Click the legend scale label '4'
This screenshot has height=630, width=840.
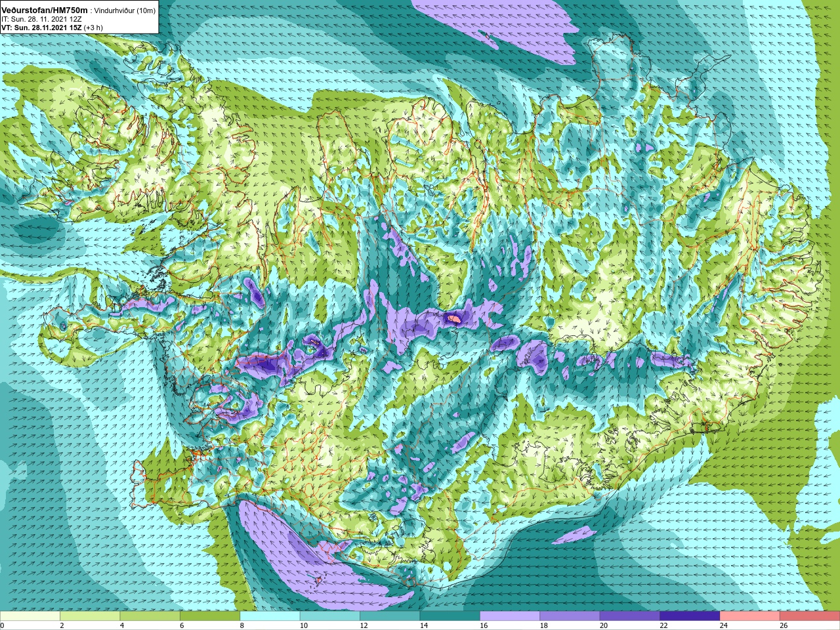click(x=122, y=625)
